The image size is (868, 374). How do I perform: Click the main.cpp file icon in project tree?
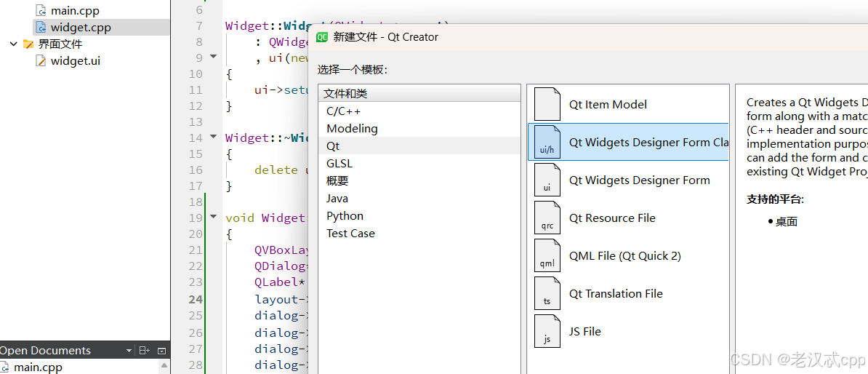coord(41,10)
